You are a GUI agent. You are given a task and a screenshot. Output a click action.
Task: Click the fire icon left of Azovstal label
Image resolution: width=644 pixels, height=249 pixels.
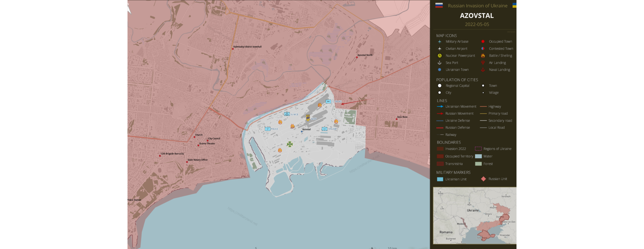pos(292,126)
